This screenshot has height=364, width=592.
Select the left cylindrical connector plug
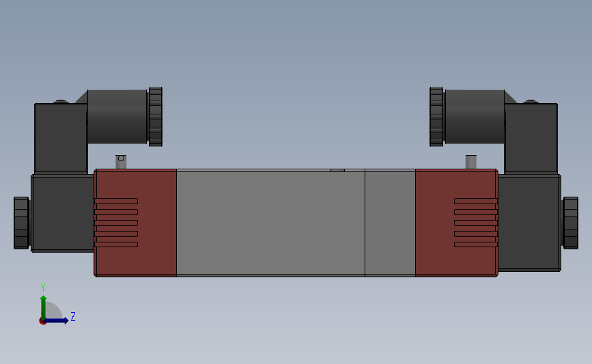click(x=117, y=116)
